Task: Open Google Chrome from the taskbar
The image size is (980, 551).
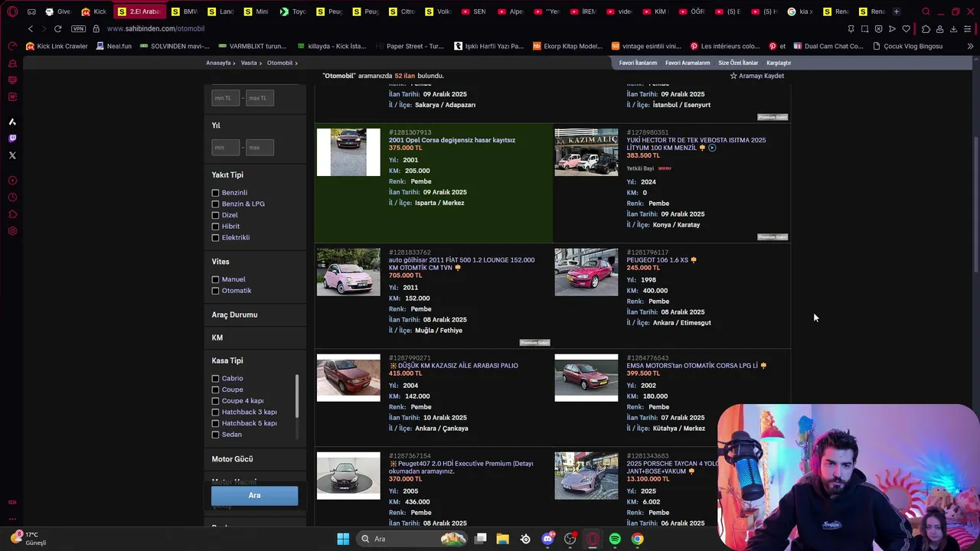Action: [637, 539]
